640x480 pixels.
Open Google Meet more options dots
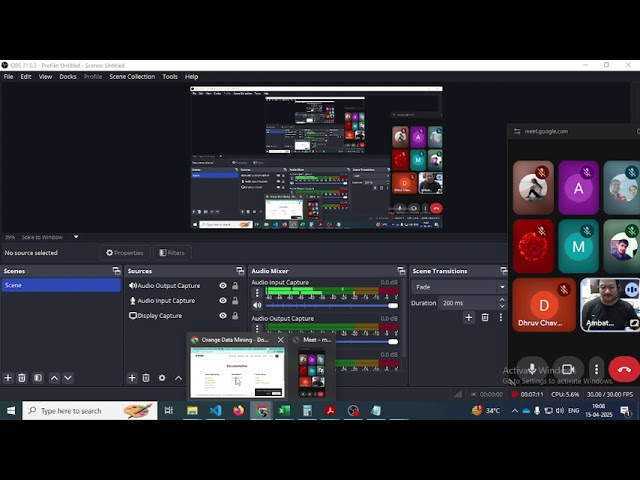[x=596, y=369]
